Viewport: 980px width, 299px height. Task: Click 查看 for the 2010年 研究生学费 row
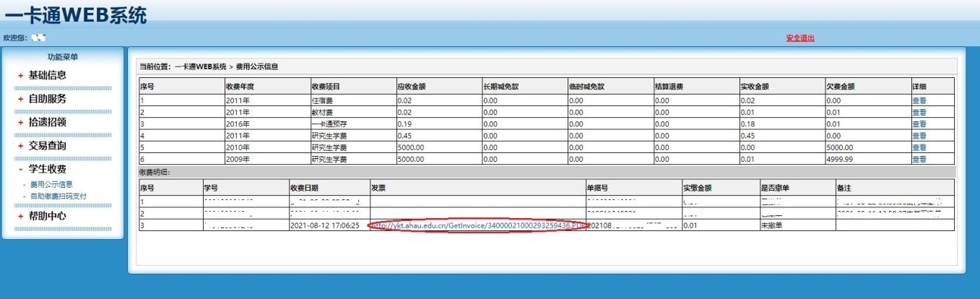[919, 147]
